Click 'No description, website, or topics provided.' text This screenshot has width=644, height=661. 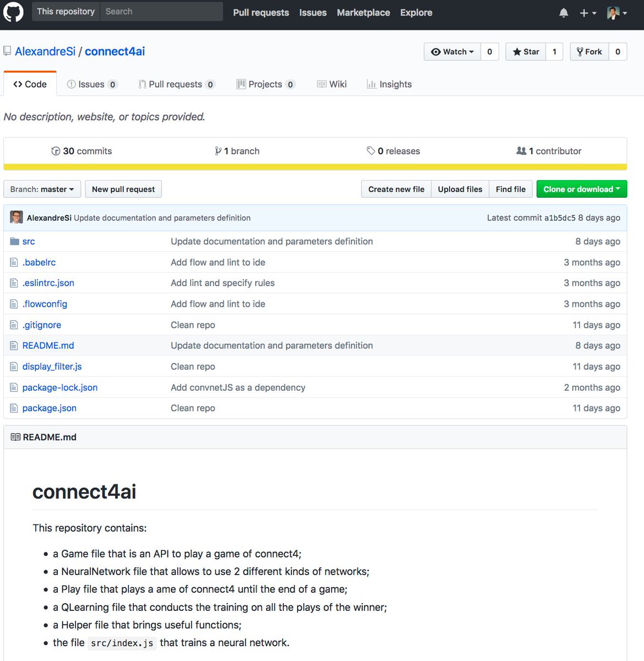click(x=104, y=117)
